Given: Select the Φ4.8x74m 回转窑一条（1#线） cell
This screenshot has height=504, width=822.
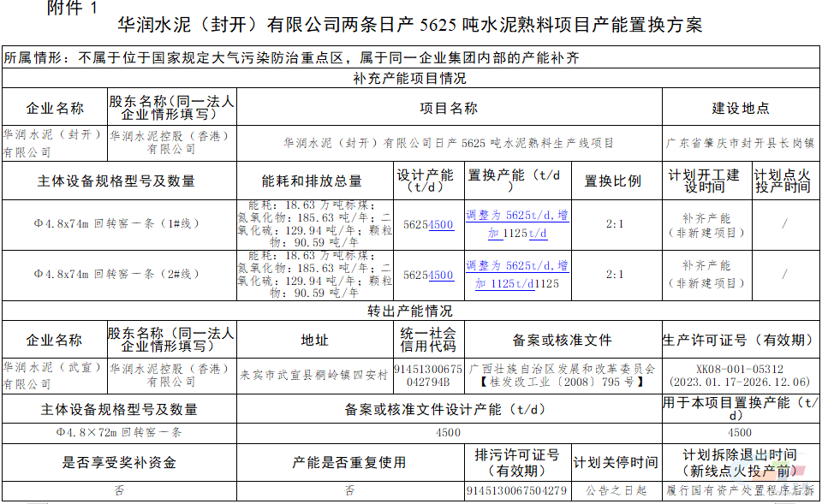Looking at the screenshot, I should pyautogui.click(x=117, y=224).
